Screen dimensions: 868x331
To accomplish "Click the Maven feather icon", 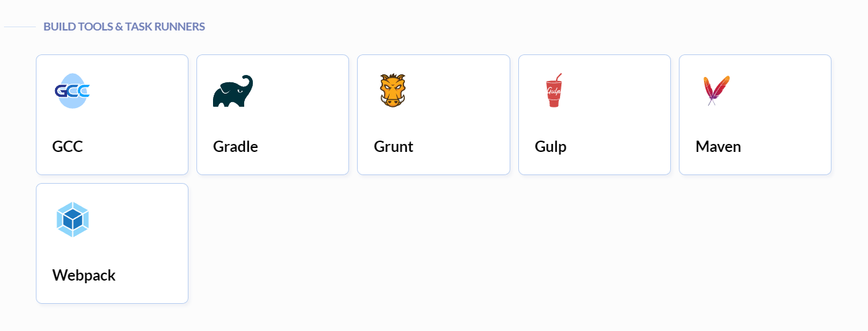I will [x=715, y=91].
